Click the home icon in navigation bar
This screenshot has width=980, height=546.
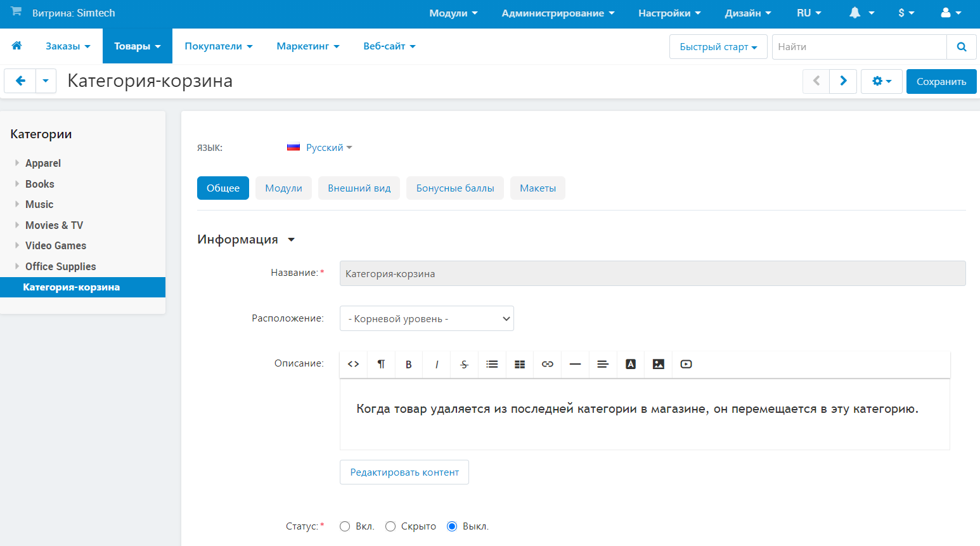click(17, 46)
